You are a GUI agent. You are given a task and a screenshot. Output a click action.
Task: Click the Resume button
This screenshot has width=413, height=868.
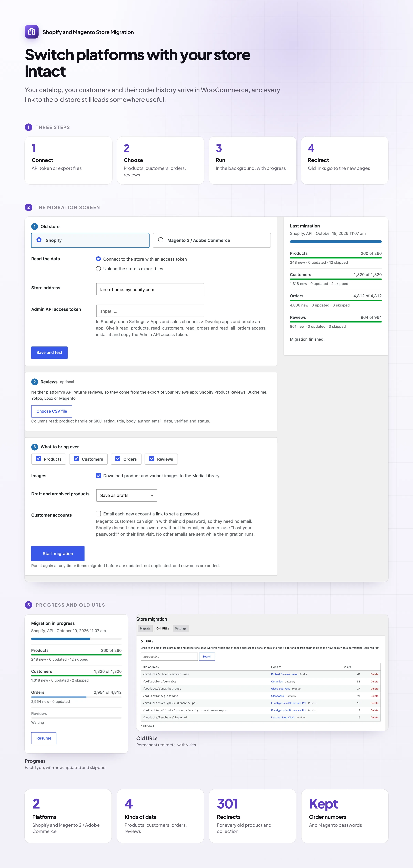click(x=44, y=738)
